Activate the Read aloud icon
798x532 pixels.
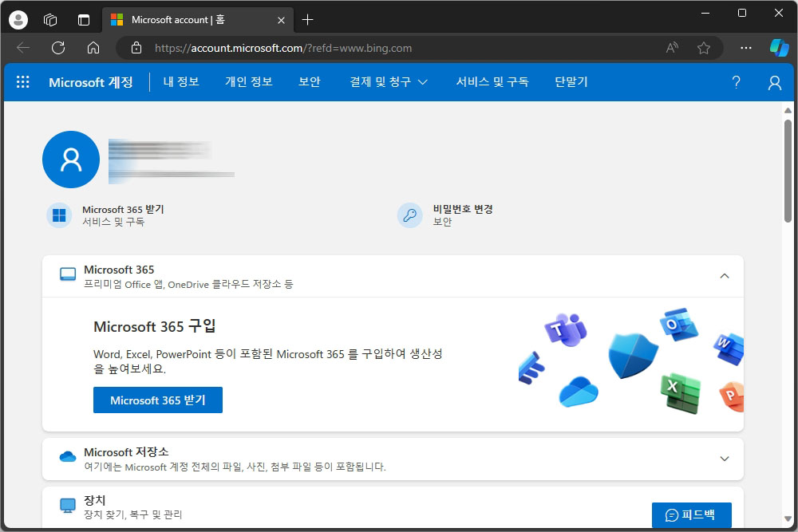point(672,48)
